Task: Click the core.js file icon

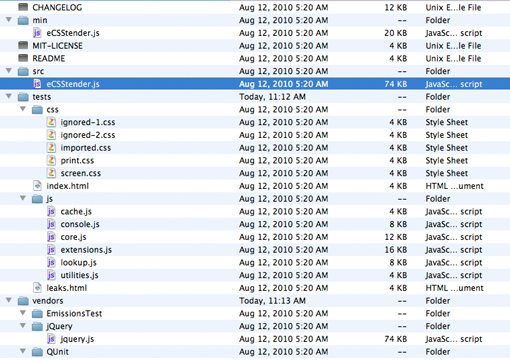Action: pos(51,237)
